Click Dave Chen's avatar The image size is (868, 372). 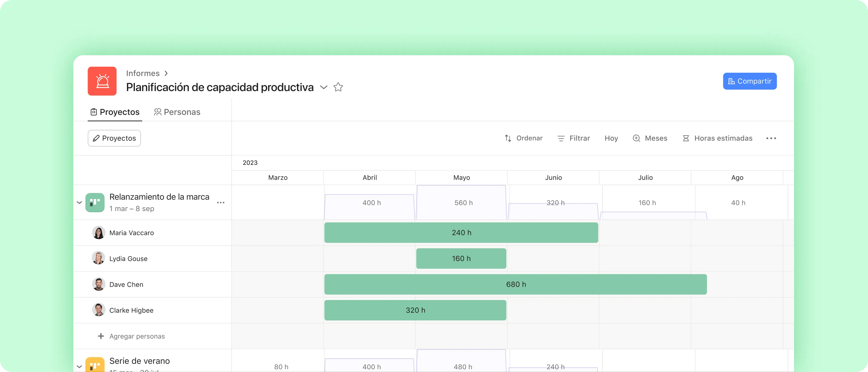coord(98,284)
